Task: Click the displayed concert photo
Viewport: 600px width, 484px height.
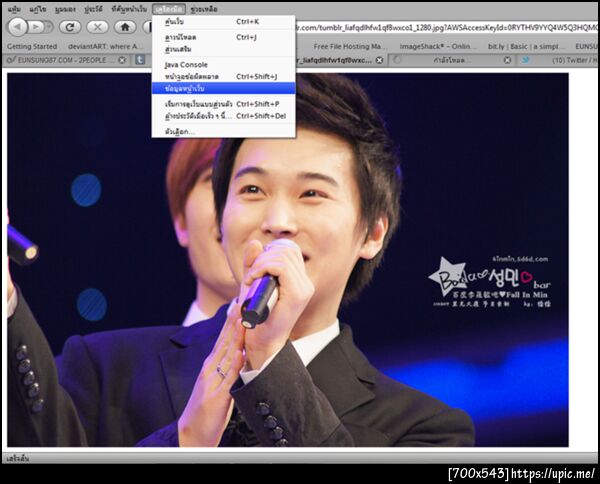Action: [x=288, y=260]
